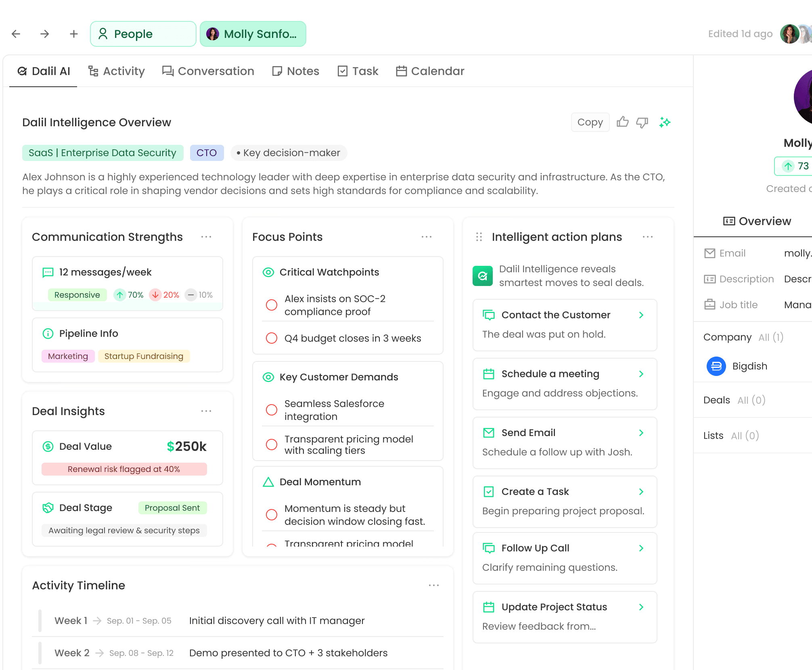The width and height of the screenshot is (812, 670).
Task: Expand the Contact the Customer action chevron
Action: pyautogui.click(x=641, y=315)
